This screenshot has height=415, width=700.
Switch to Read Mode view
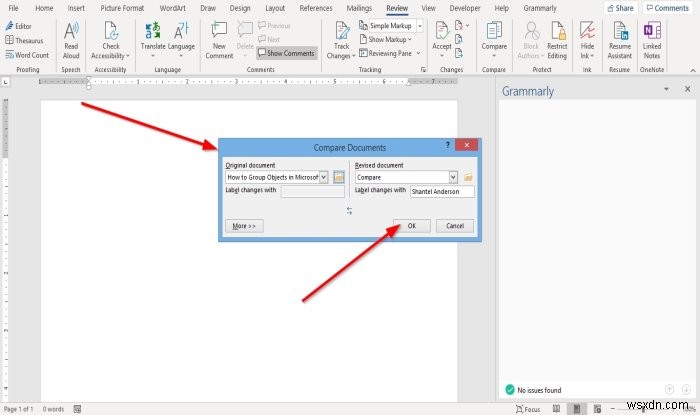[x=556, y=409]
